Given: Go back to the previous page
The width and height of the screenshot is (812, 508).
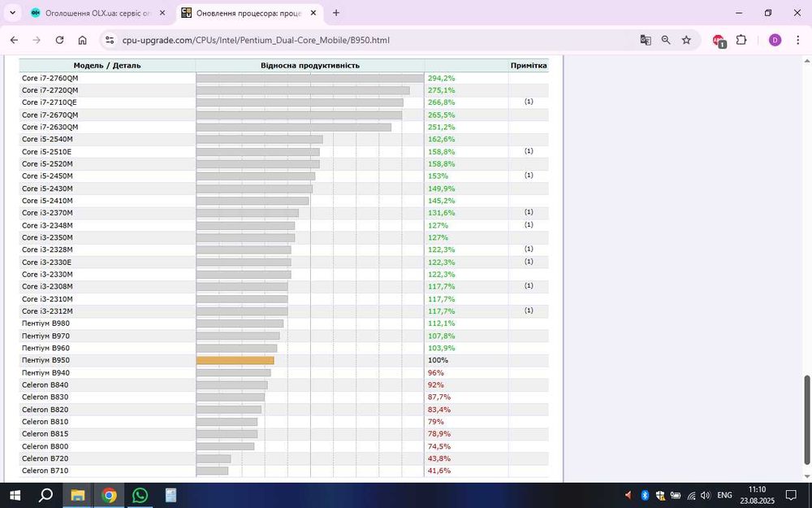Looking at the screenshot, I should [14, 40].
